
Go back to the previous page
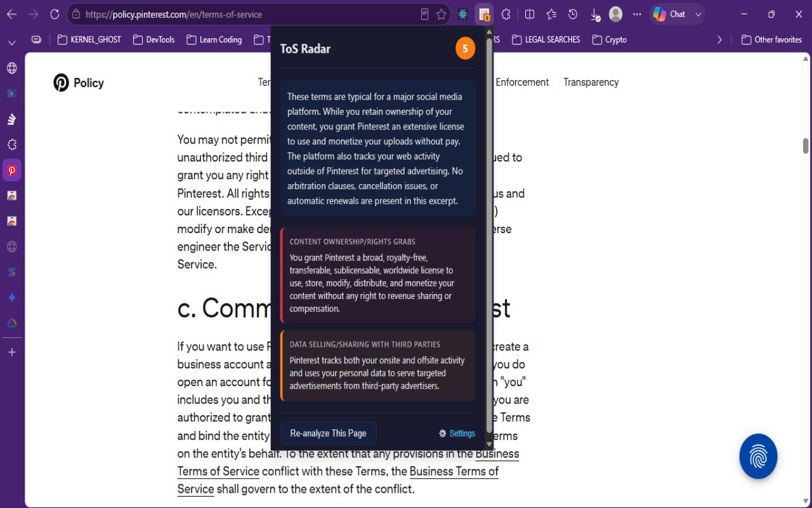pos(12,14)
